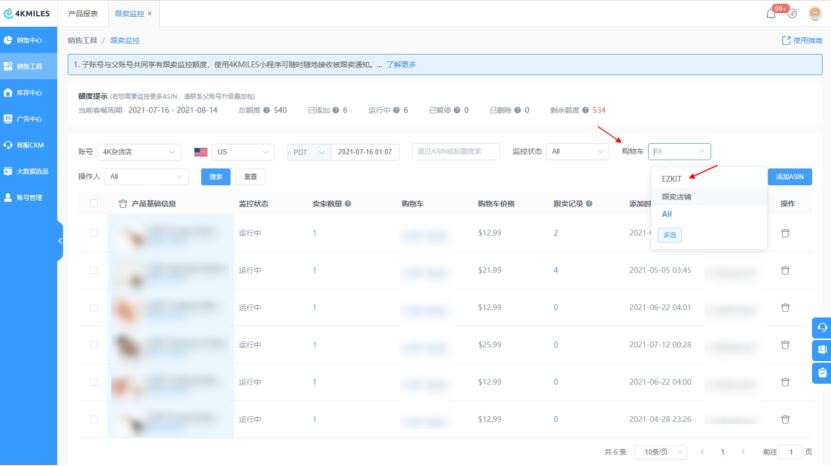Click the blue 添加ASIN button
Viewport: 831px width, 466px height.
[790, 177]
